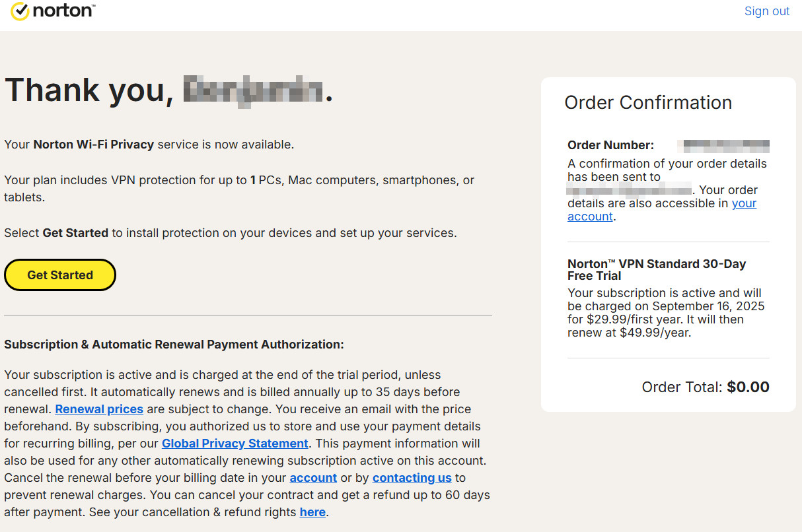The image size is (802, 532).
Task: Click the $0.00 order total amount
Action: pyautogui.click(x=748, y=387)
